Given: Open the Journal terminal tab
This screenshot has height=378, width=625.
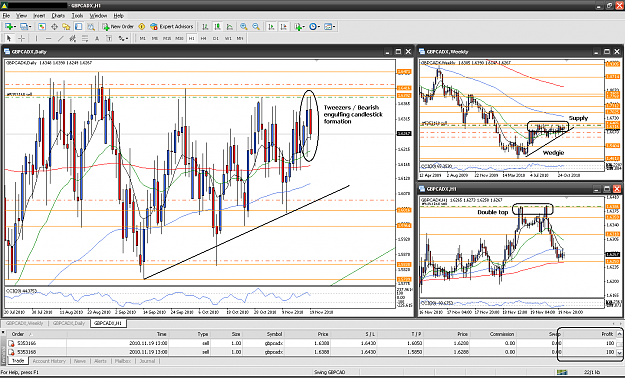Looking at the screenshot, I should click(147, 361).
